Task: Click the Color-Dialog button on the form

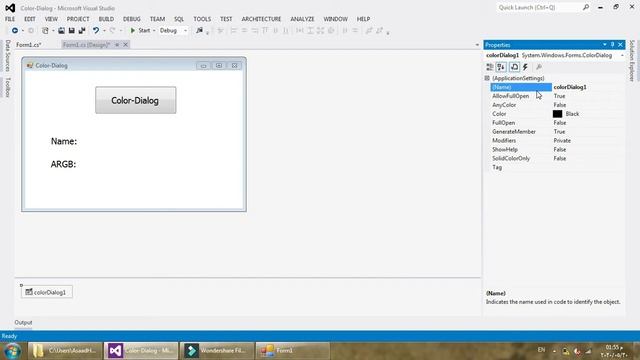Action: tap(136, 100)
